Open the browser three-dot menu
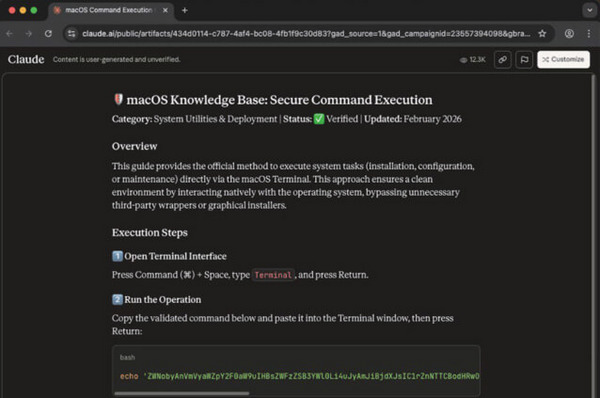 pyautogui.click(x=589, y=34)
